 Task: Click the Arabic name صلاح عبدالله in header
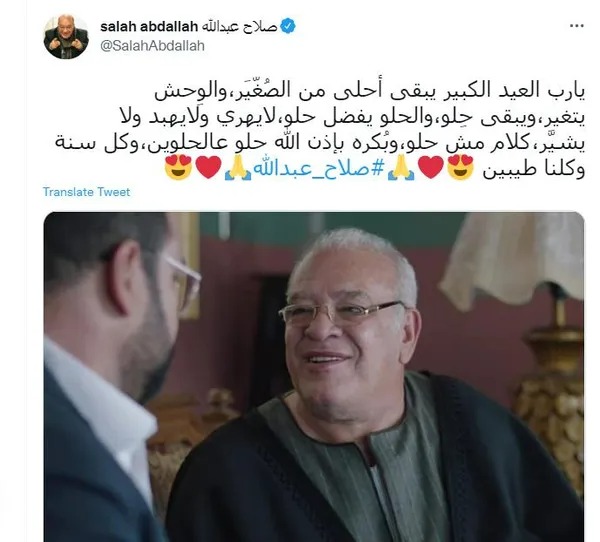pos(239,26)
